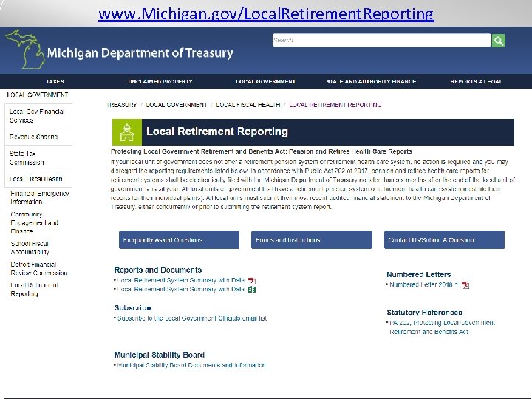Open first Local Retirement System Summary with Data link

[x=180, y=280]
